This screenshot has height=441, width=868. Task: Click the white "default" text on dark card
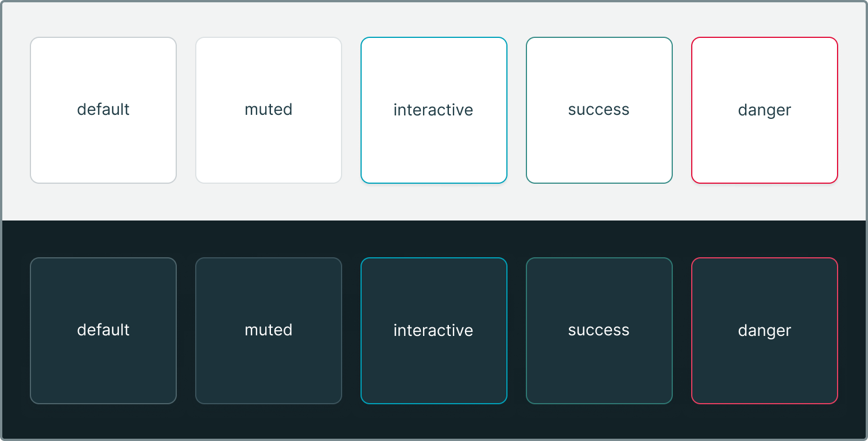click(103, 330)
